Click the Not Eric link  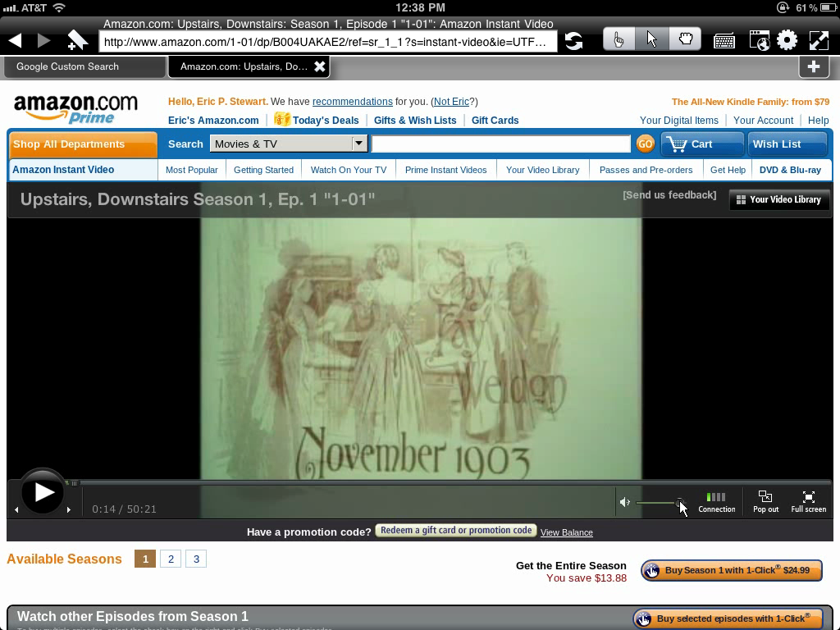(x=452, y=102)
